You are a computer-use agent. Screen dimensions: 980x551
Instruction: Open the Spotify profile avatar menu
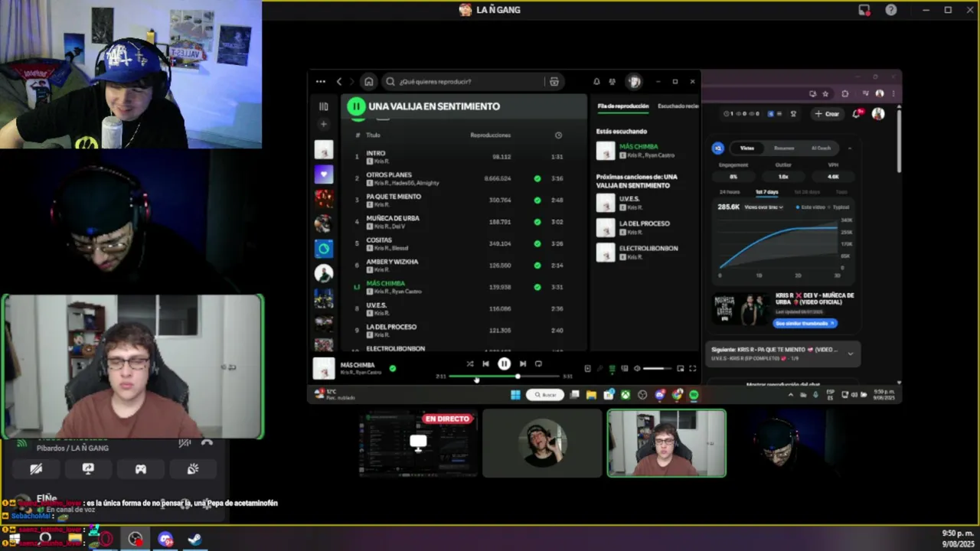click(634, 81)
